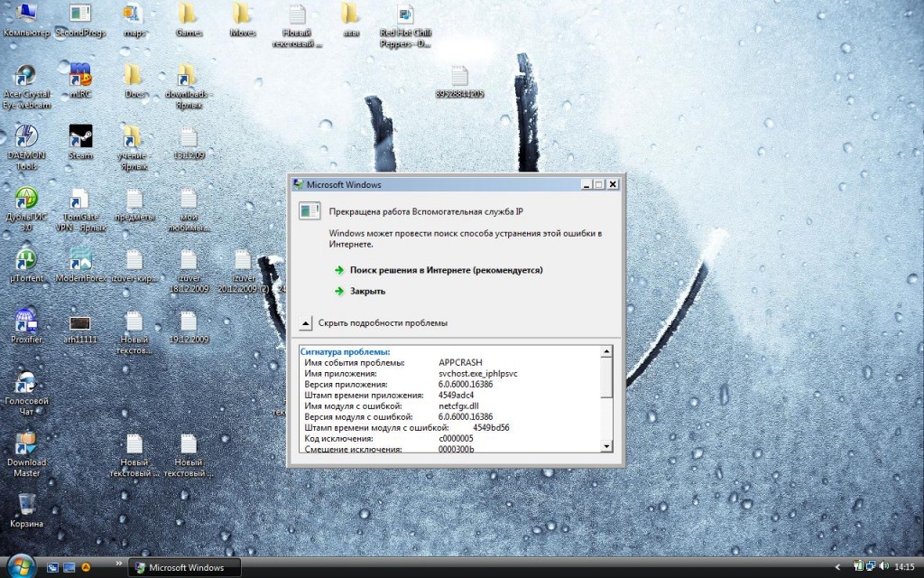Click the details scrollbar down arrow
Image resolution: width=924 pixels, height=578 pixels.
pyautogui.click(x=606, y=446)
